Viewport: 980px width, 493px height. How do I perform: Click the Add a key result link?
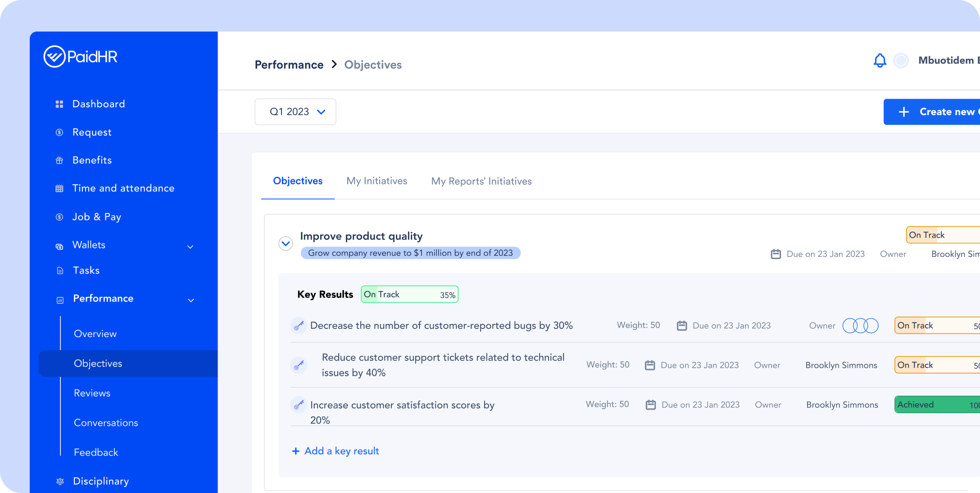336,451
